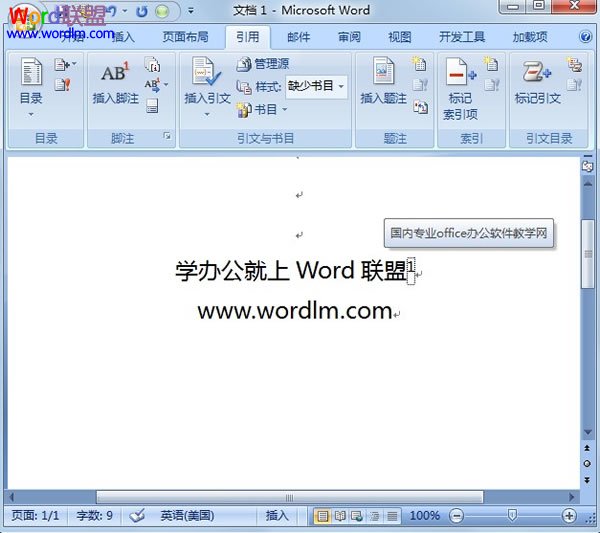
Task: Click Update Table of Authorities icon
Action: 574,85
